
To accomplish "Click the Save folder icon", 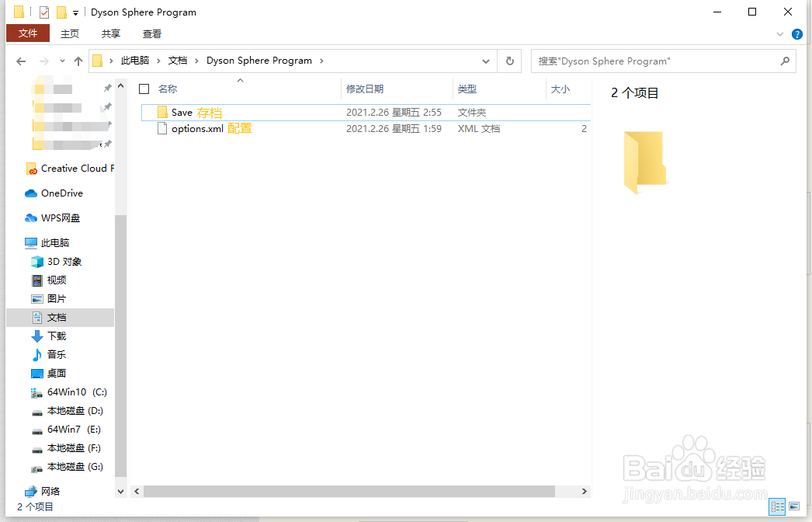I will (x=162, y=113).
